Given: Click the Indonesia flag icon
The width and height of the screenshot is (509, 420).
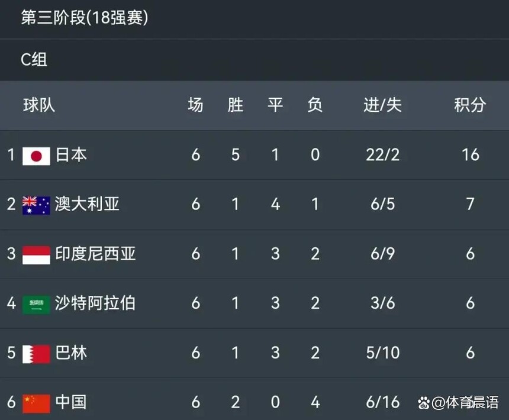Looking at the screenshot, I should [x=36, y=255].
